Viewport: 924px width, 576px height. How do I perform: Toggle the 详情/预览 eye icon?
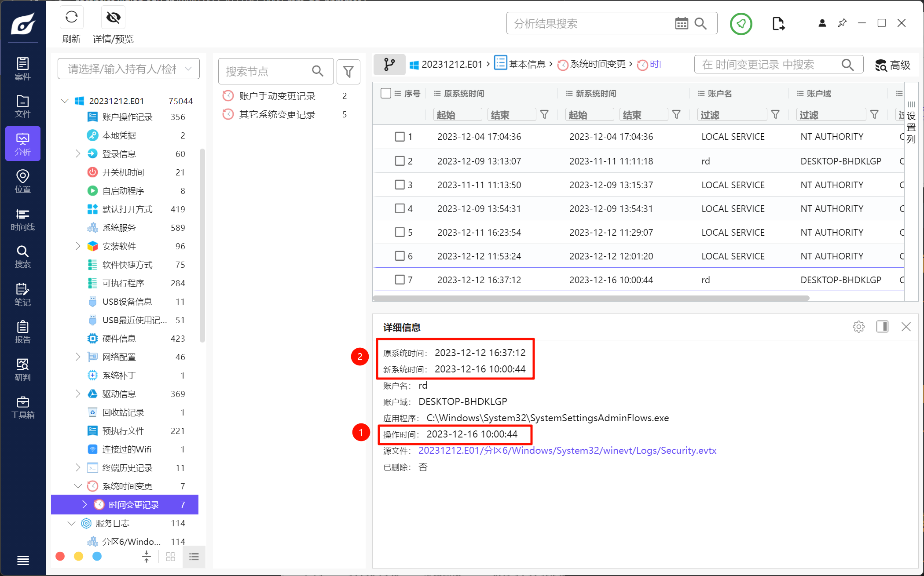(113, 18)
